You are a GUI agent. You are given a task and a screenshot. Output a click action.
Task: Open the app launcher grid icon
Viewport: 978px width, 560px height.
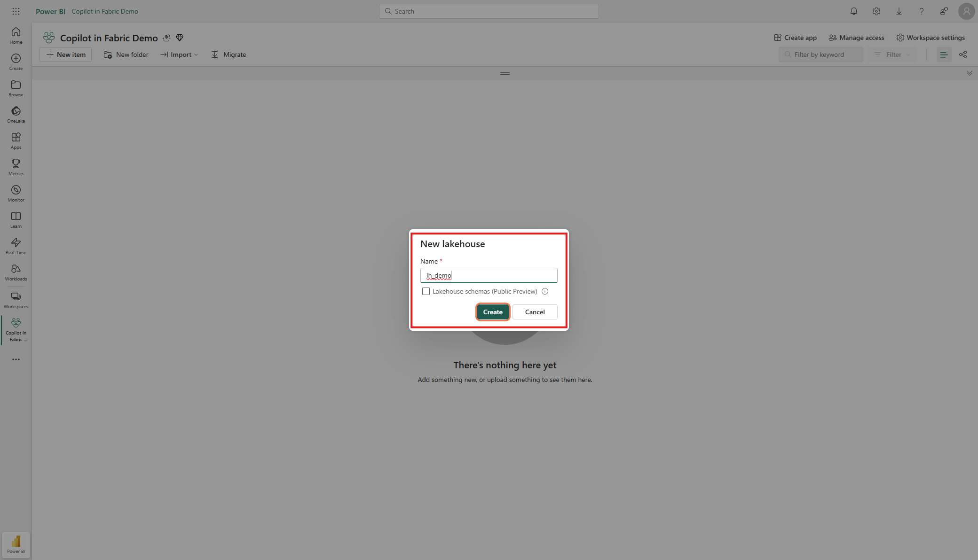(x=16, y=11)
